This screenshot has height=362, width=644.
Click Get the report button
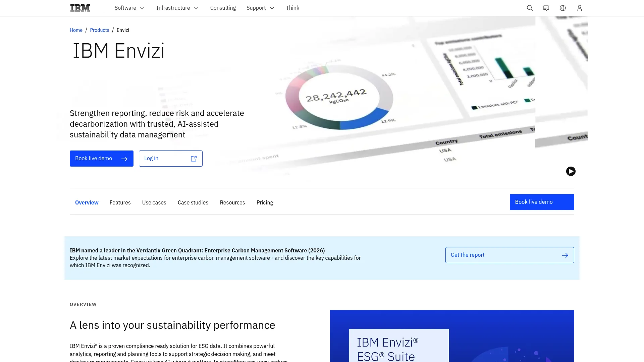pos(510,255)
